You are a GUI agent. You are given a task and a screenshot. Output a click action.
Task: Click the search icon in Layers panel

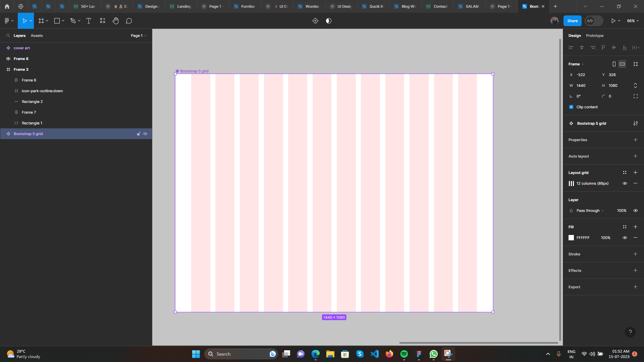(8, 35)
